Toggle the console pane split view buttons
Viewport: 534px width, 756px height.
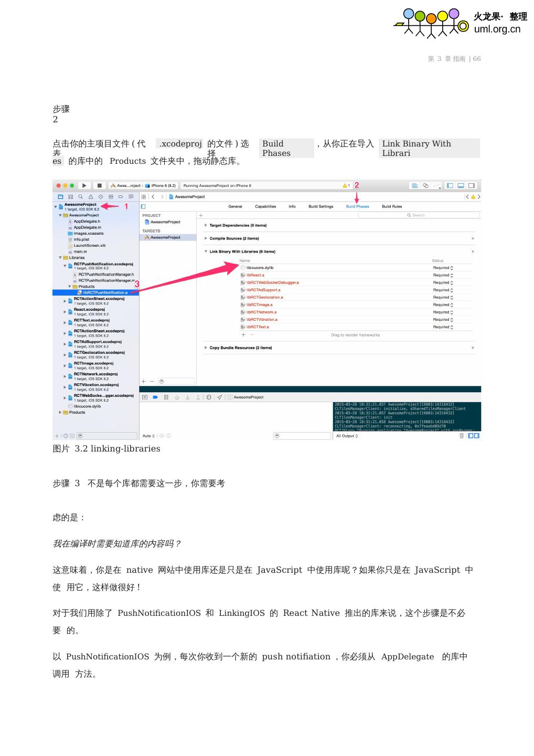(474, 436)
